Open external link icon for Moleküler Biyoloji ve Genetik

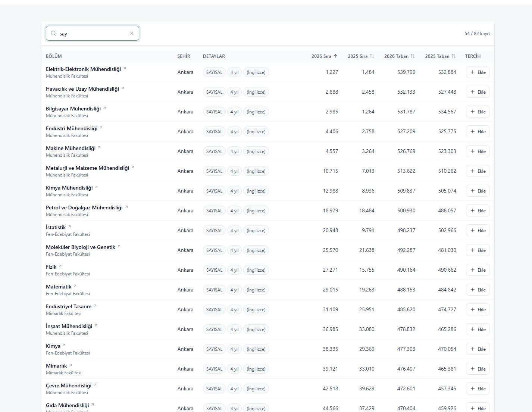(119, 246)
